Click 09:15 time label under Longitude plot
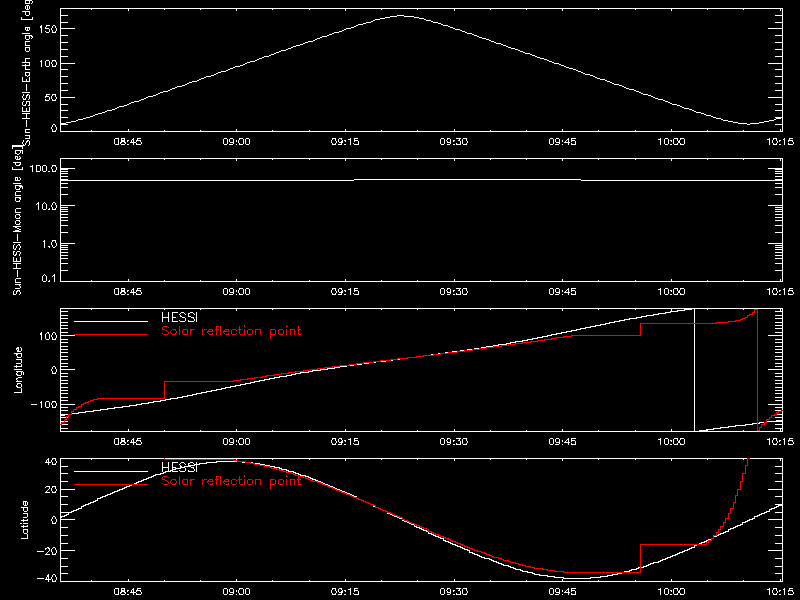This screenshot has height=600, width=800. (x=345, y=441)
